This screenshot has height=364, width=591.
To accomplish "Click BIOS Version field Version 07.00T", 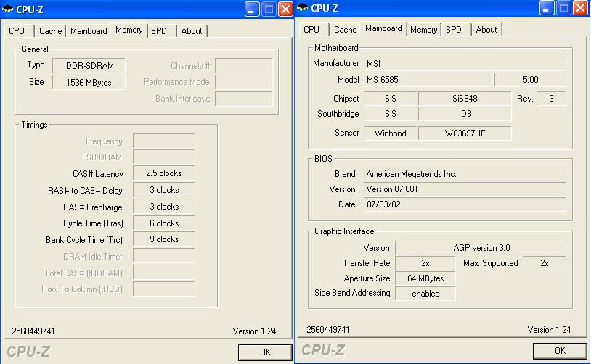I will (x=465, y=189).
